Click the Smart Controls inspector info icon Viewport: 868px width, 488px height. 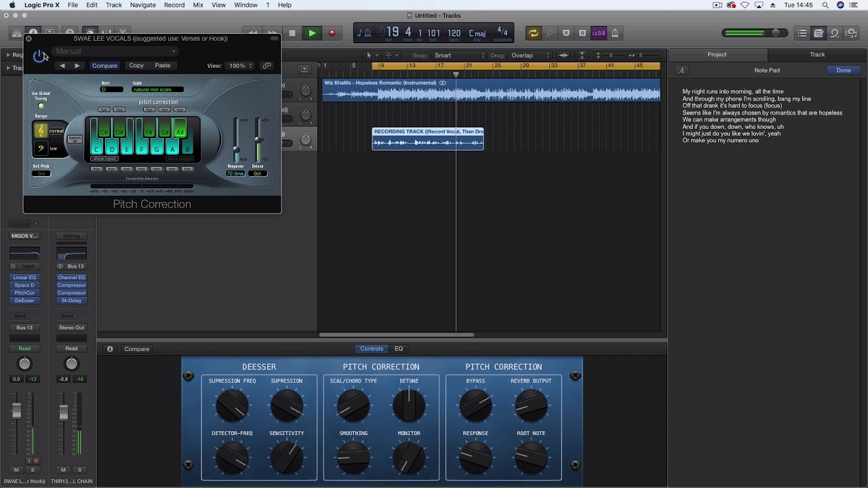[x=110, y=349]
